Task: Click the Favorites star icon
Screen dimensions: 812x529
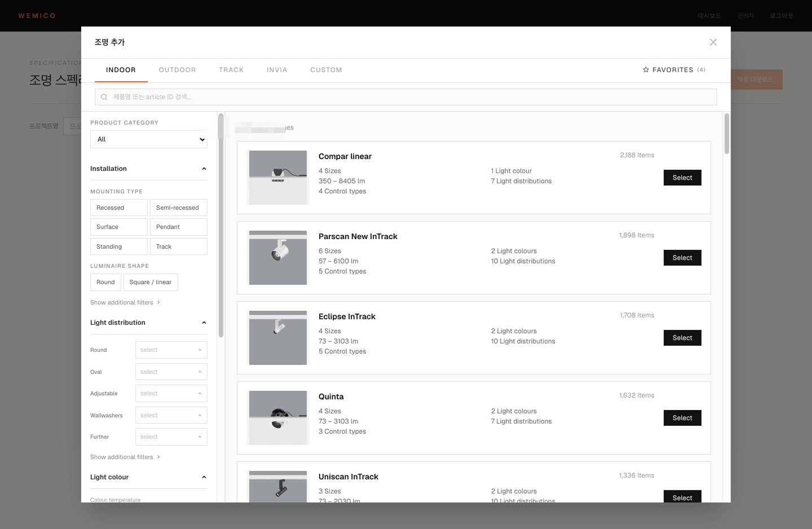Action: coord(646,70)
